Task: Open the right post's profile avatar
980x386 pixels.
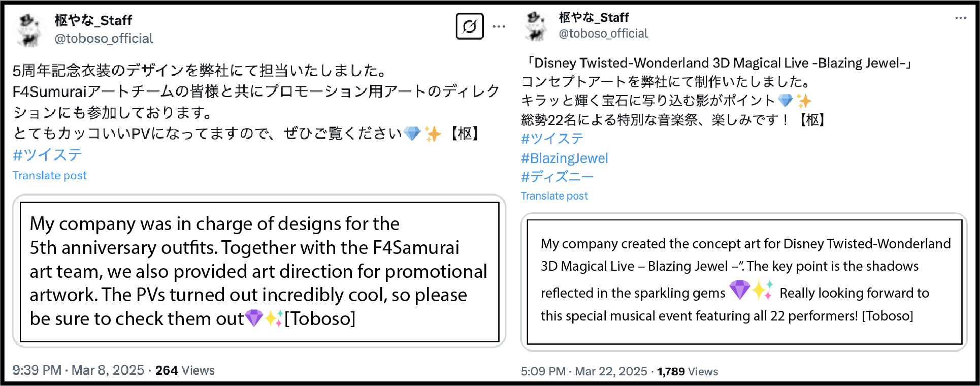Action: click(x=535, y=26)
